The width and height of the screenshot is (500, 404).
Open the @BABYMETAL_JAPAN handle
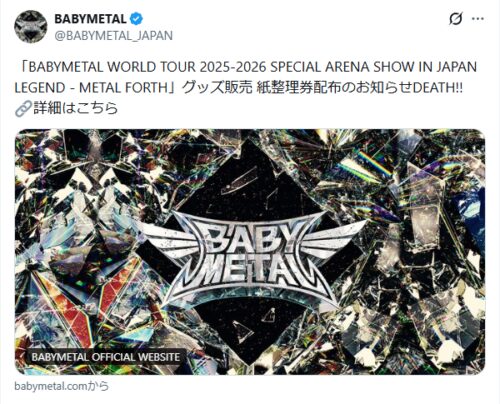114,36
